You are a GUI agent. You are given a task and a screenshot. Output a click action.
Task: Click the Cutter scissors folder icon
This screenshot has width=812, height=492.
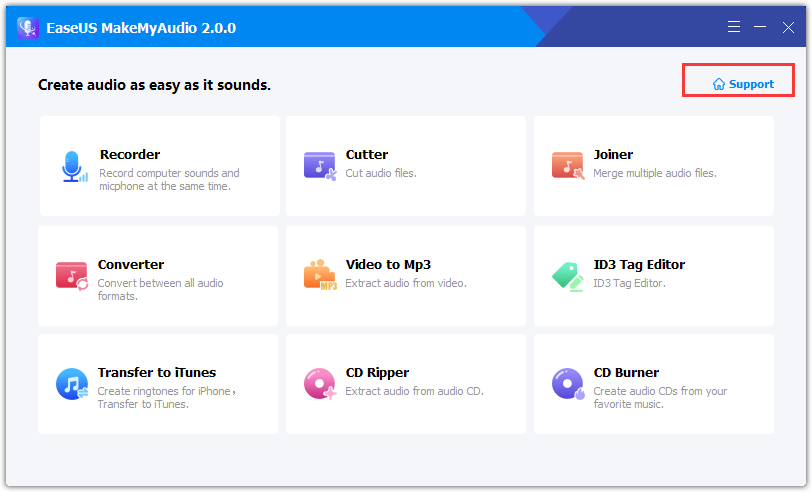click(320, 166)
